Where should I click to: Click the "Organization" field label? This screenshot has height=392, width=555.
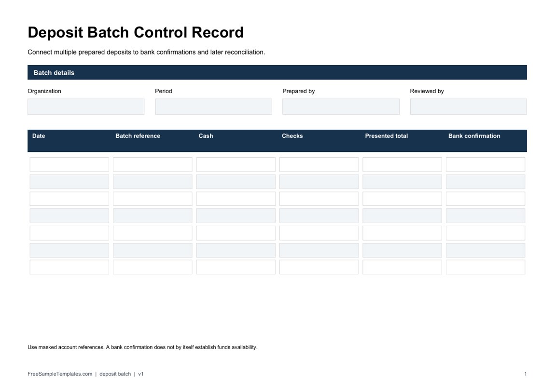click(x=44, y=91)
